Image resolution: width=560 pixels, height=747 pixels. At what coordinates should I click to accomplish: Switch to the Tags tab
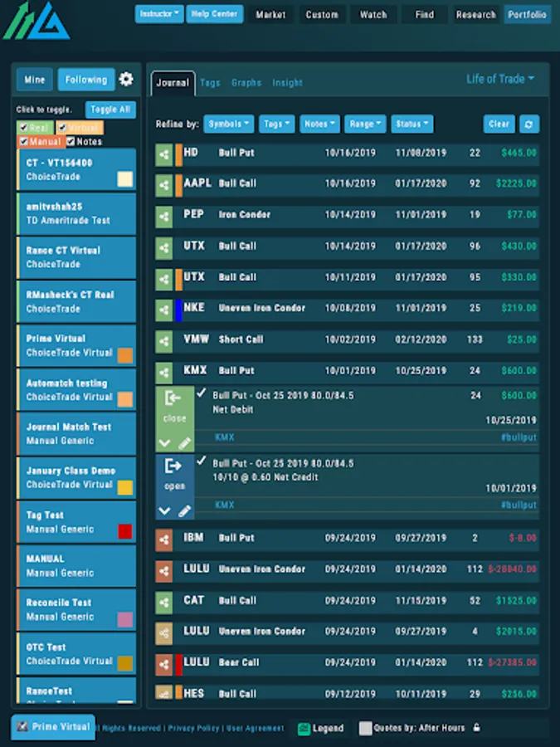point(210,83)
